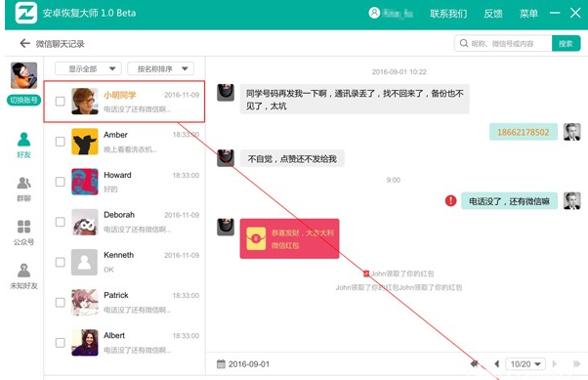Screen dimensions: 588x380
Task: Tick the checkbox for Howard
Action: point(60,182)
